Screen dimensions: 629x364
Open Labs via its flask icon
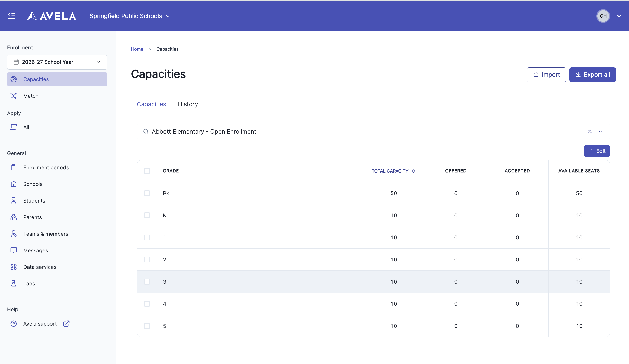pyautogui.click(x=13, y=283)
